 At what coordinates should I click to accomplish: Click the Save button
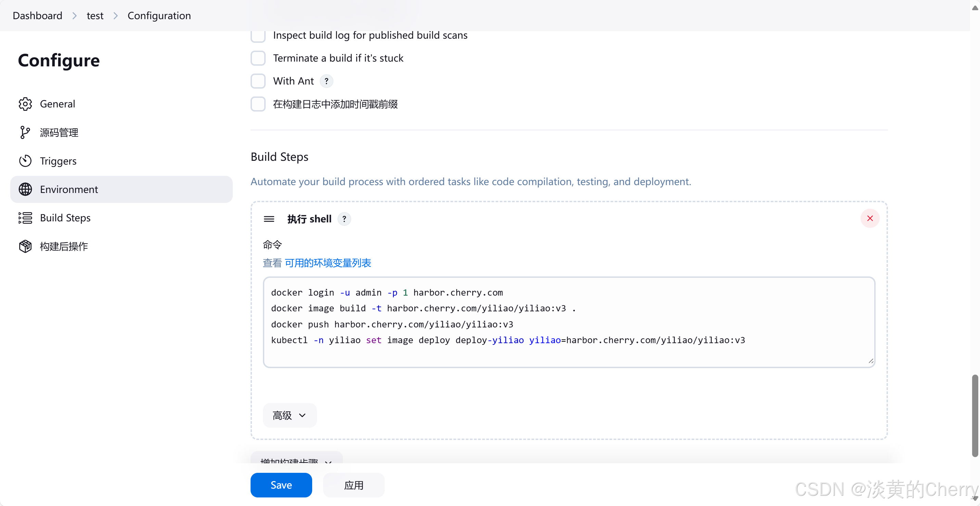281,485
